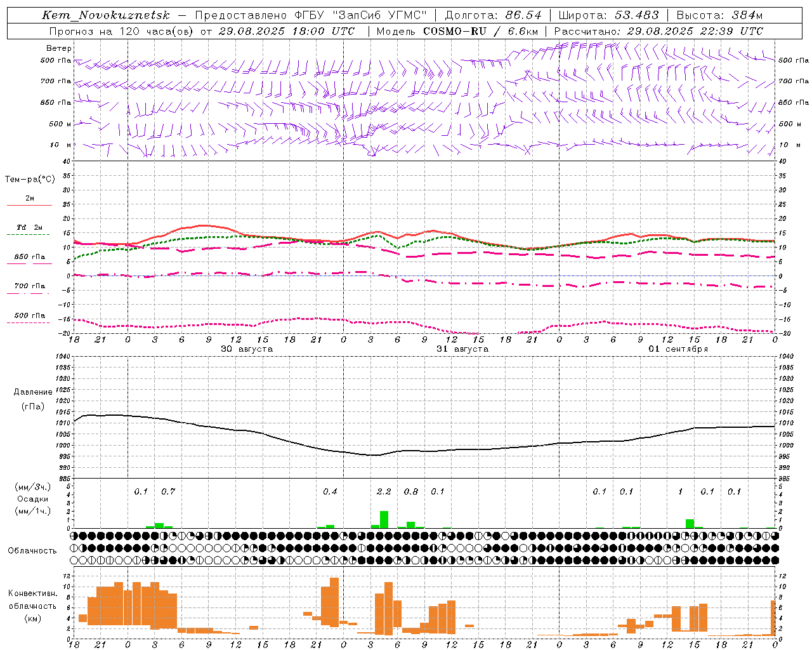Click the '1040' top value on left pressure axis
The width and height of the screenshot is (812, 650).
coord(62,356)
